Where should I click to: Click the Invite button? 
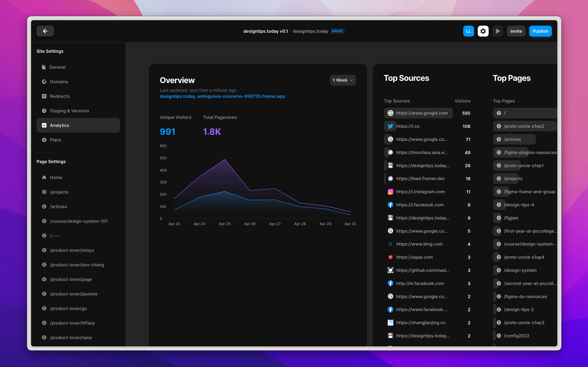click(x=516, y=31)
